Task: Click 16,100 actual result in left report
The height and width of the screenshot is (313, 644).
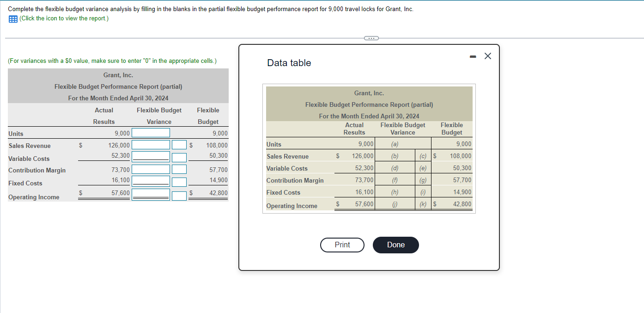Action: [x=121, y=180]
